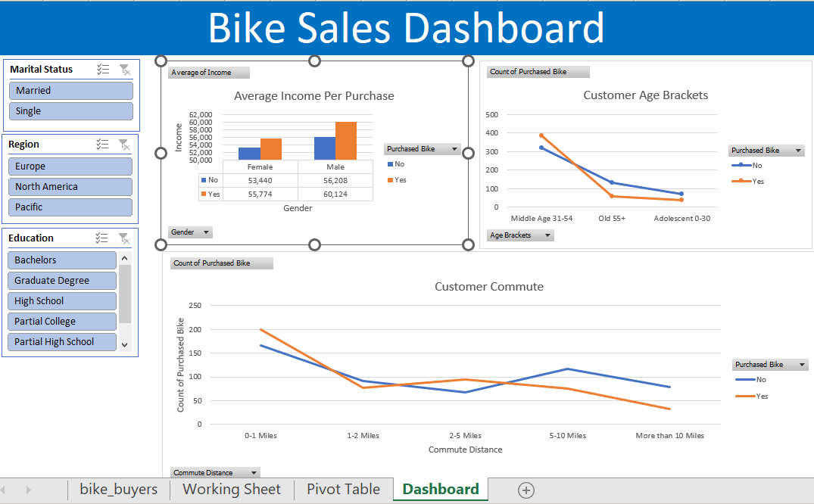Toggle the North America region filter
Viewport: 814px width, 504px height.
[x=70, y=187]
